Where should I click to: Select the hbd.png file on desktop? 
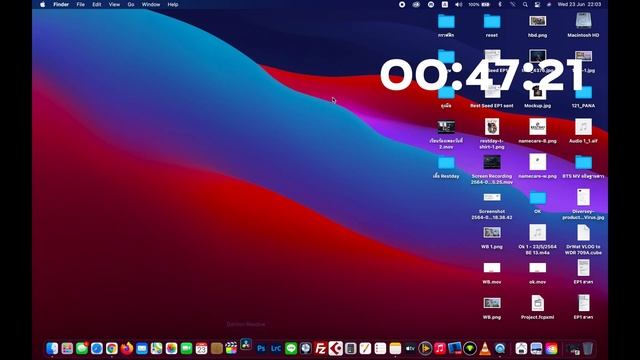pos(538,25)
